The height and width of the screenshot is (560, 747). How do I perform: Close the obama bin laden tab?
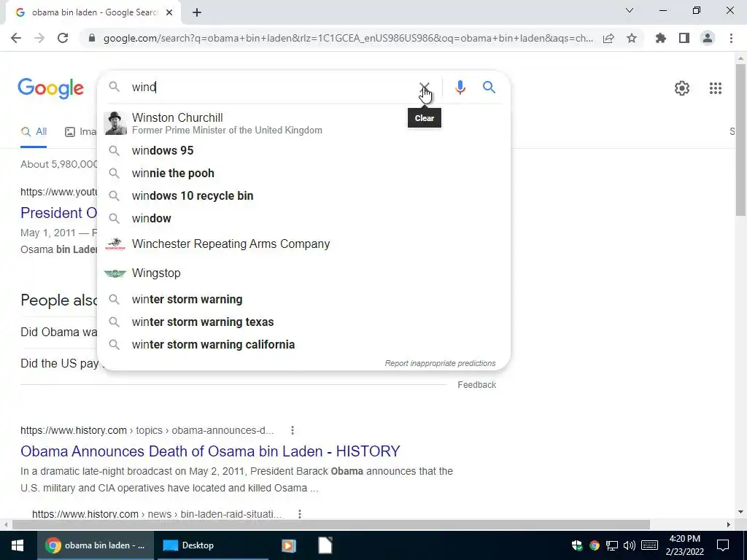point(169,13)
